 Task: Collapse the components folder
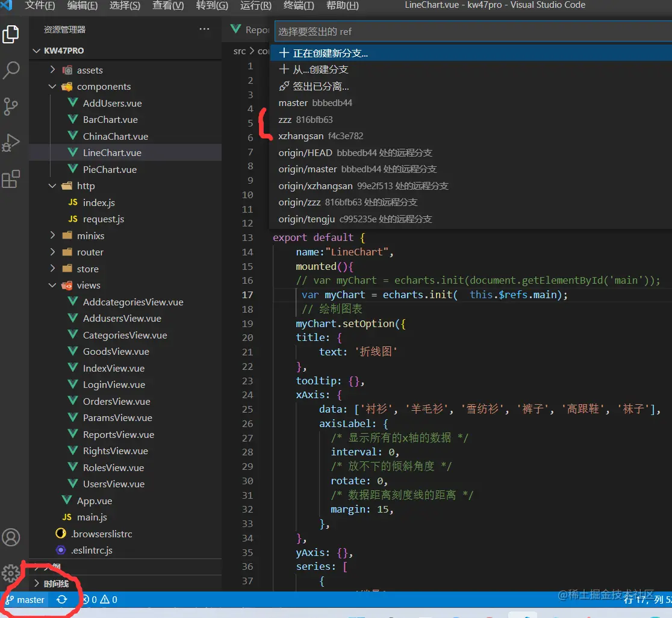pos(104,87)
